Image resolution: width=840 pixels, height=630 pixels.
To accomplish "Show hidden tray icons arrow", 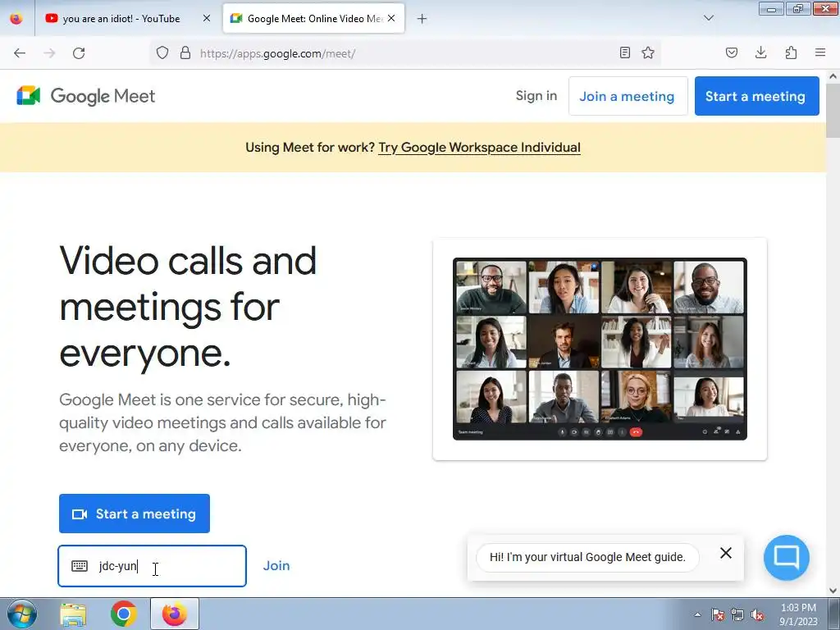I will tap(697, 614).
